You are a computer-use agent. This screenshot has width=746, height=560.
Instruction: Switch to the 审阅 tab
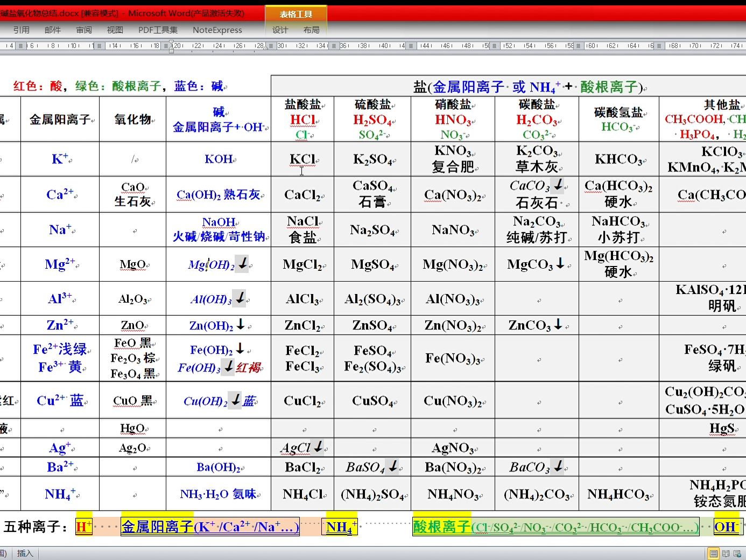[x=84, y=30]
